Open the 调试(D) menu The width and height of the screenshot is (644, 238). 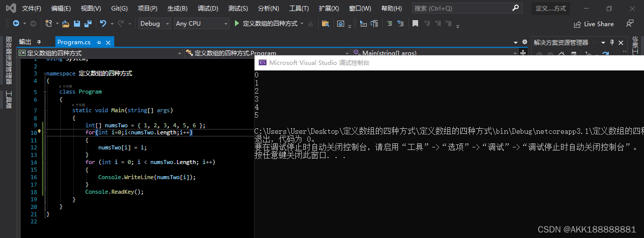coord(208,9)
